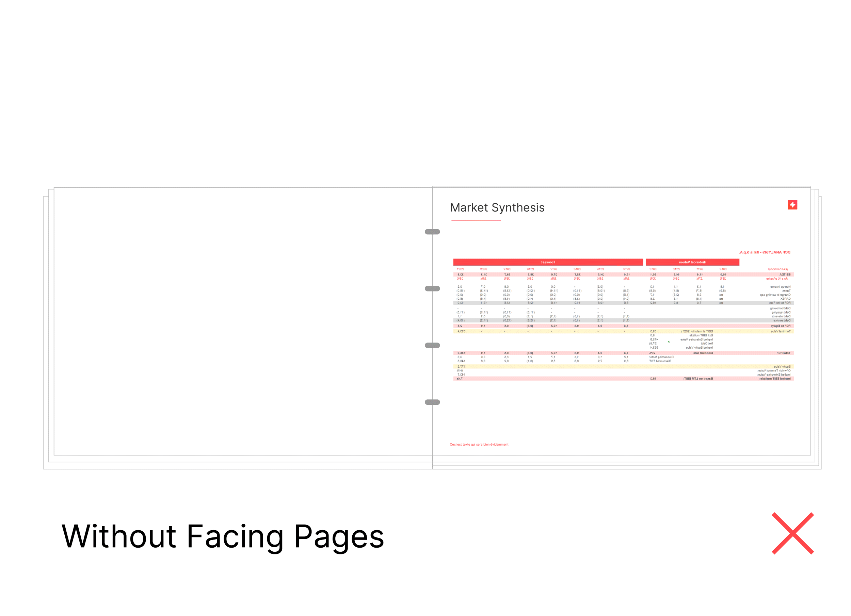Screen dimensions: 851x616
Task: Click the mirrored "Net Debt" label
Action: tap(707, 344)
